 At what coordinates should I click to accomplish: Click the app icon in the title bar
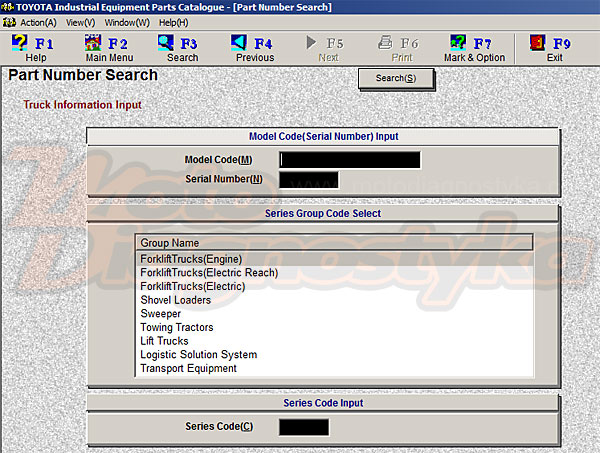[x=8, y=7]
